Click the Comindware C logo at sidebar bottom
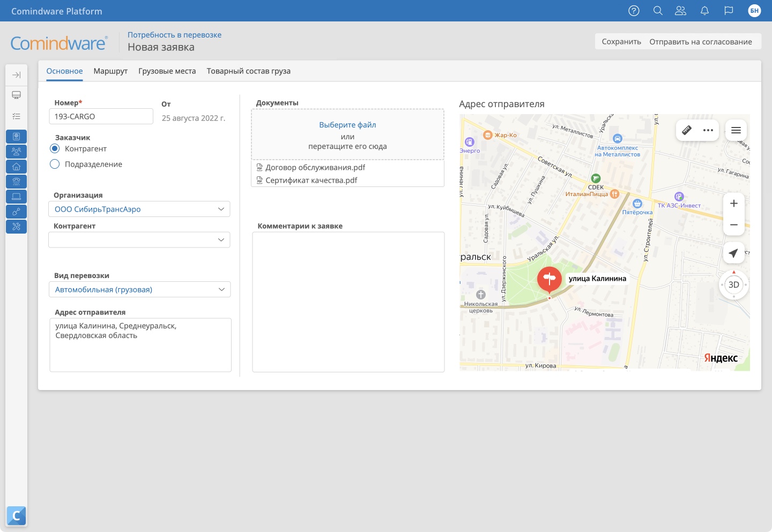772x532 pixels. 17,516
